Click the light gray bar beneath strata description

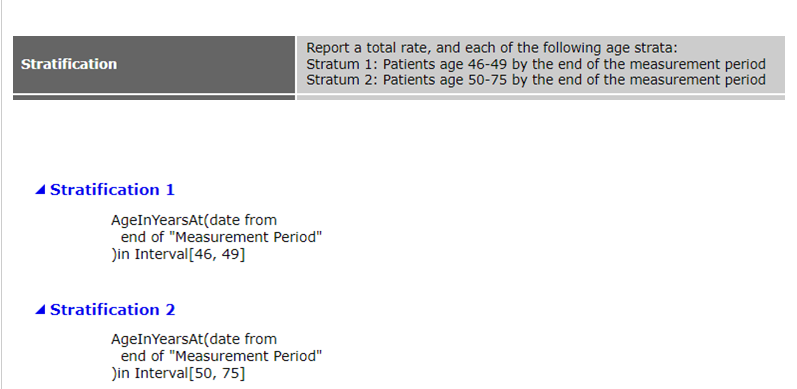tap(541, 98)
